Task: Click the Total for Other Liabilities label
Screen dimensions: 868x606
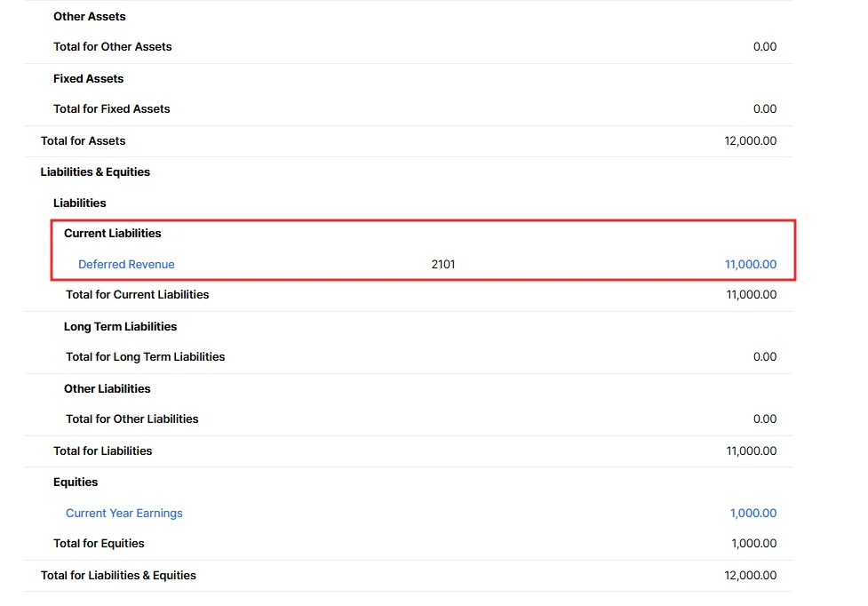Action: [x=131, y=419]
